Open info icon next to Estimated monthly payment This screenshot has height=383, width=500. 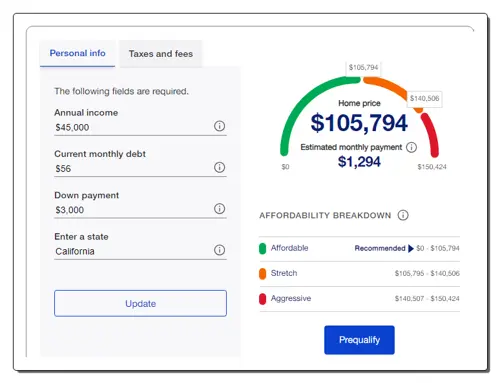(411, 147)
